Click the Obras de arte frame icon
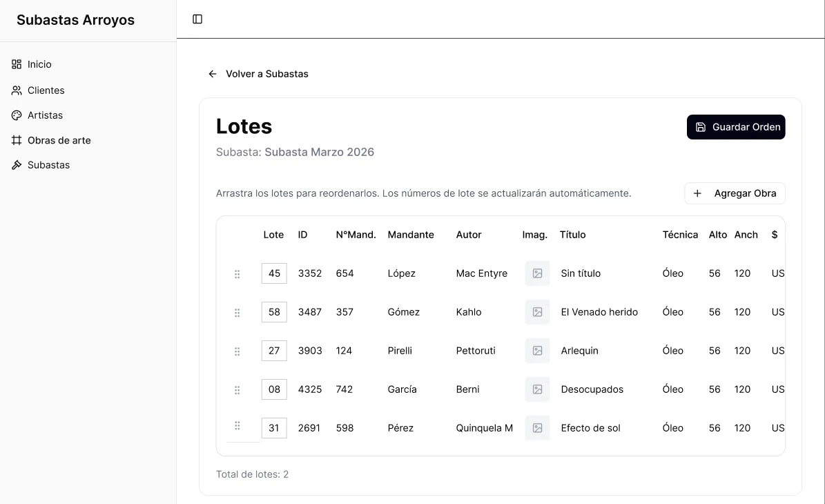 click(x=17, y=140)
